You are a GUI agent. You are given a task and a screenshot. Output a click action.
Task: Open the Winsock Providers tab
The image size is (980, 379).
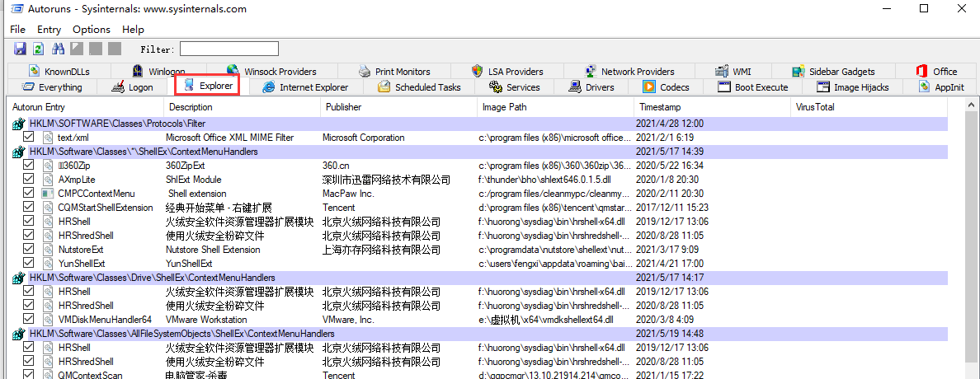pos(272,71)
